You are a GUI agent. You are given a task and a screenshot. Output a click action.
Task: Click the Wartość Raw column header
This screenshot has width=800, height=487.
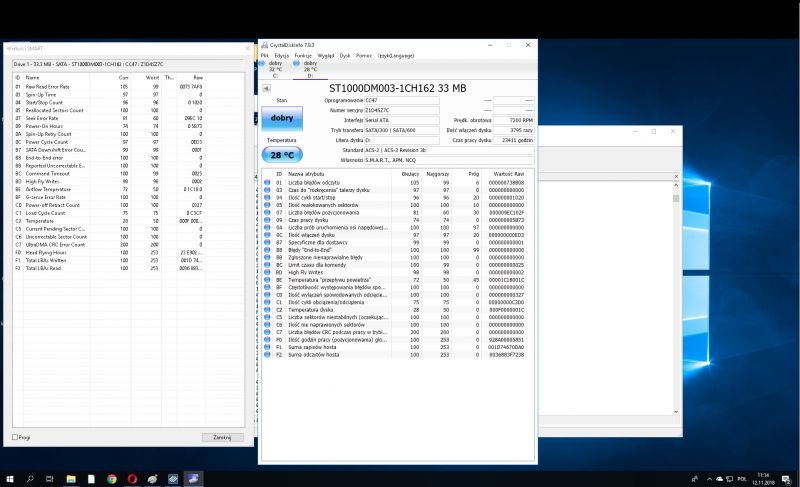[508, 174]
